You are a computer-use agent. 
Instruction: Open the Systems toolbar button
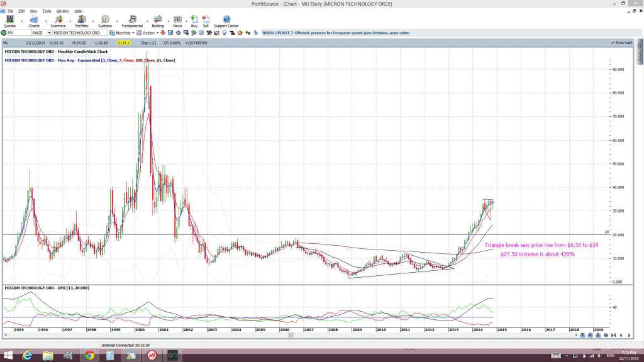point(105,21)
